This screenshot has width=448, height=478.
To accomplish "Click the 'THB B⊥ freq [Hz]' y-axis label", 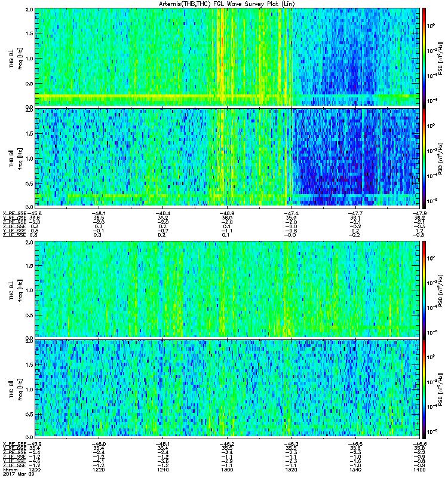I will tap(16, 58).
